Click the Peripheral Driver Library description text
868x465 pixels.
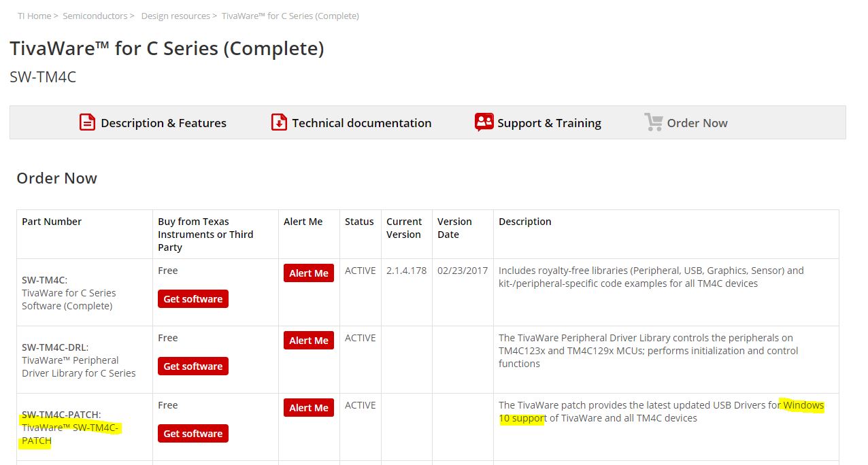648,351
